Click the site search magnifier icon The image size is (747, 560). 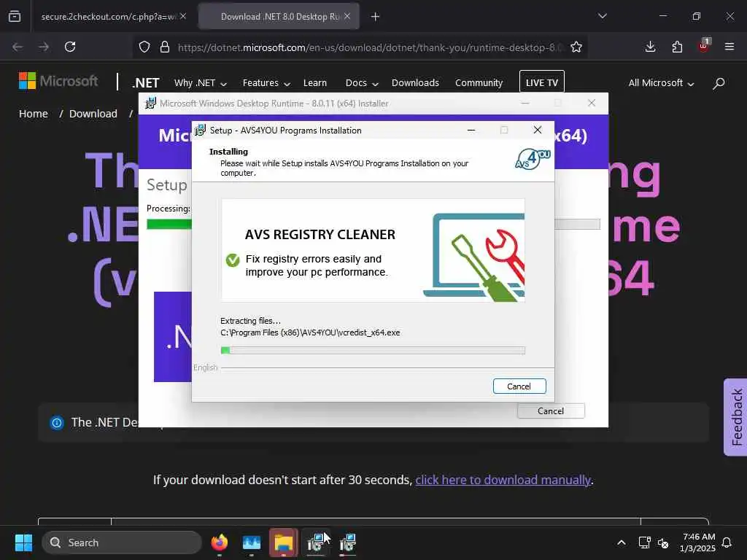[719, 83]
